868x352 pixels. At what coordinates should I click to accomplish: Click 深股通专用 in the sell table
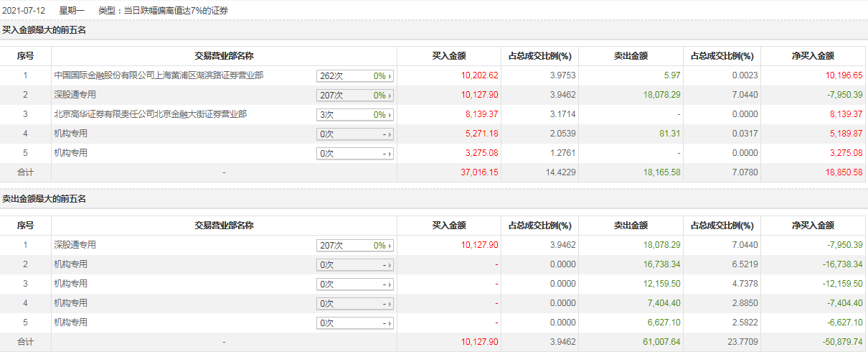click(x=75, y=244)
